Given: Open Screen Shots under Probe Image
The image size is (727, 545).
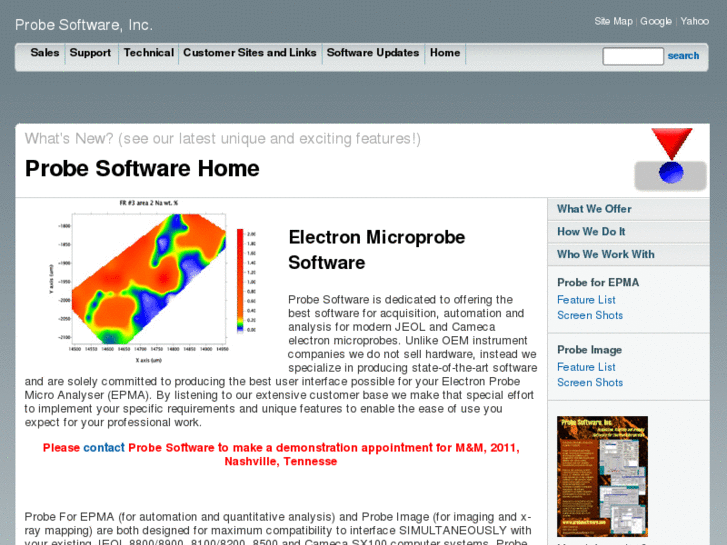Looking at the screenshot, I should (590, 383).
